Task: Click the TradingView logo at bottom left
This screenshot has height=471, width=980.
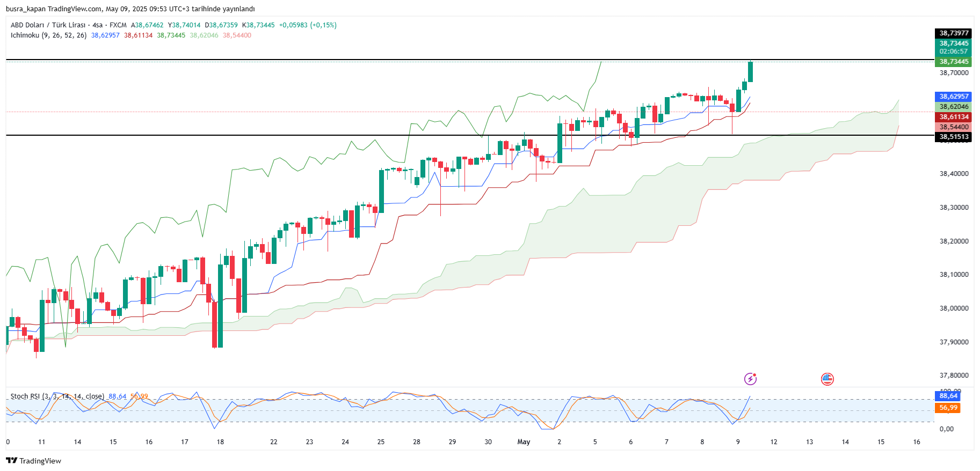Action: point(34,461)
